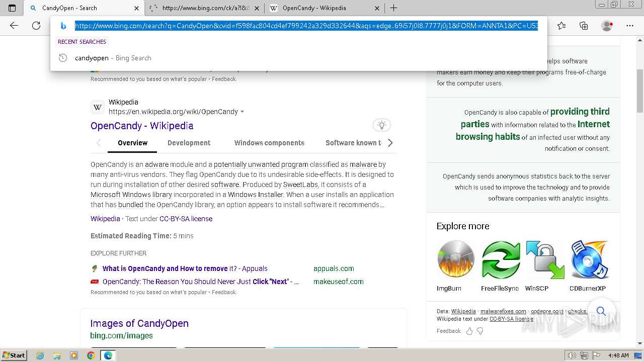The image size is (644, 362).
Task: Click the lightbulb insight icon
Action: [x=381, y=125]
